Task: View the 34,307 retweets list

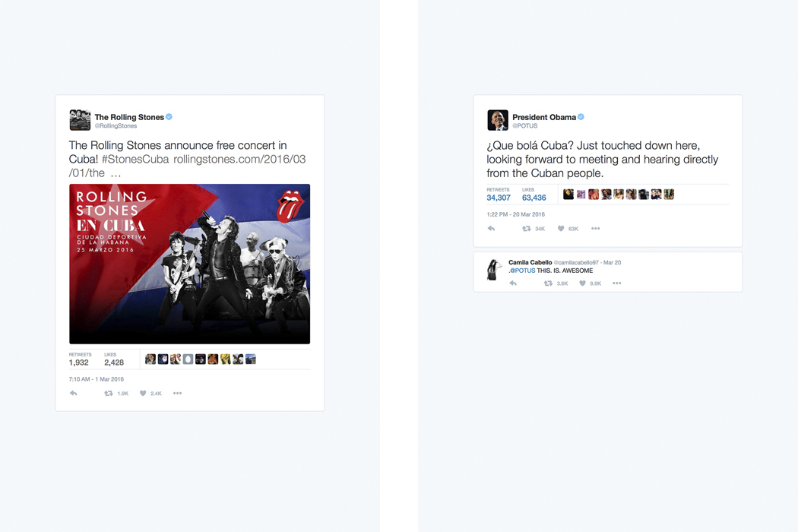Action: pos(499,195)
